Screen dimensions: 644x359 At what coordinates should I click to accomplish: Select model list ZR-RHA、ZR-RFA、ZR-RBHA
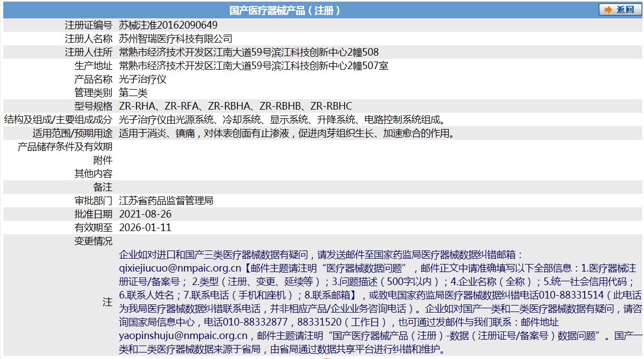184,106
